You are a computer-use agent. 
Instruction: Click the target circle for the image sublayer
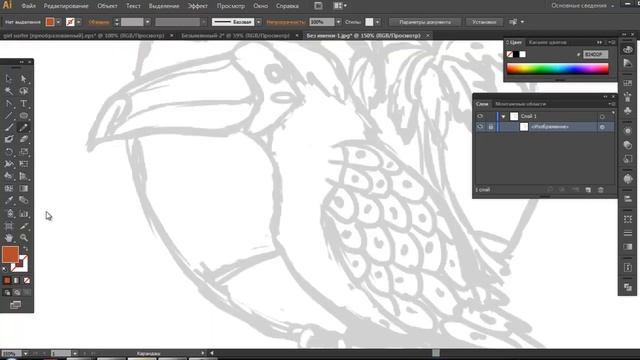coord(602,127)
